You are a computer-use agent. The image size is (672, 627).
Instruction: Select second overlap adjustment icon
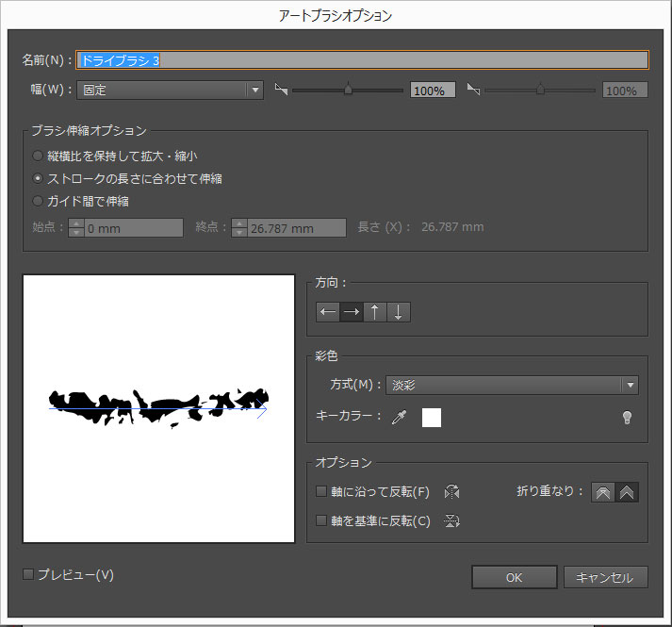click(627, 492)
